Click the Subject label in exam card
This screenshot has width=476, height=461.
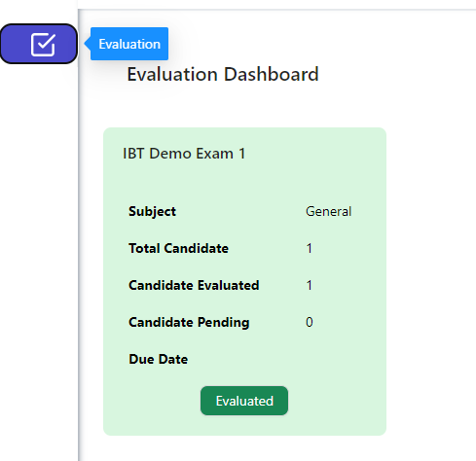pos(152,211)
